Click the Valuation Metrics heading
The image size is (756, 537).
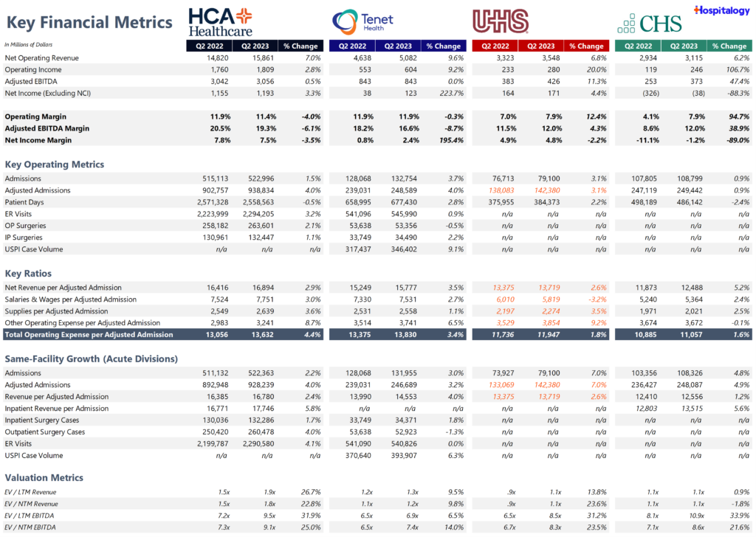(x=43, y=478)
